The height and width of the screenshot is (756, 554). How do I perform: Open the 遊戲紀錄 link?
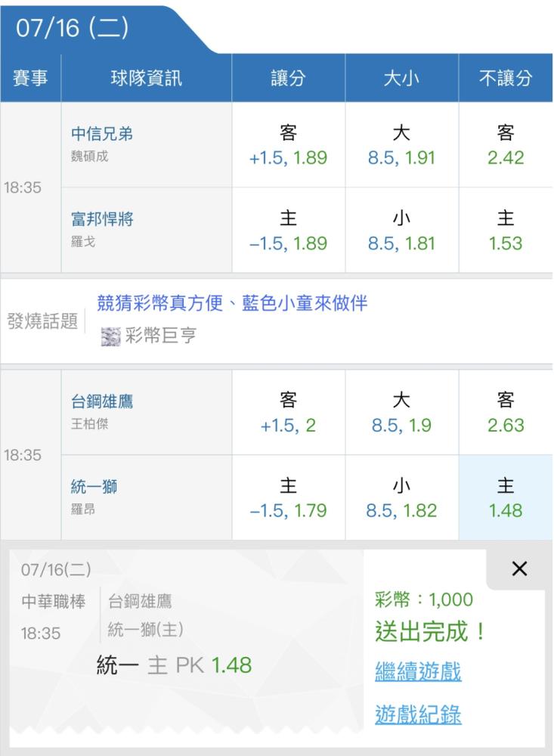point(418,714)
